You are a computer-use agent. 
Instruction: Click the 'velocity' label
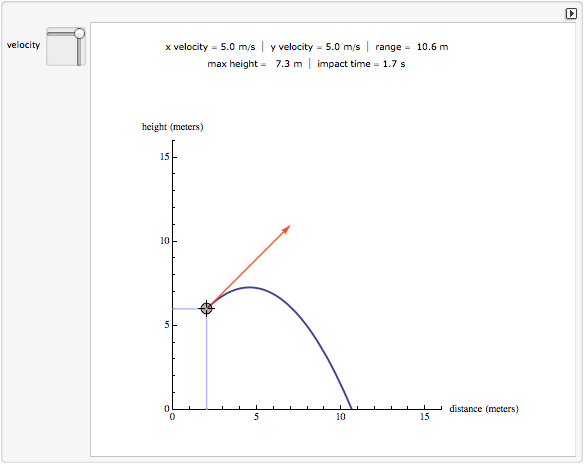coord(24,45)
